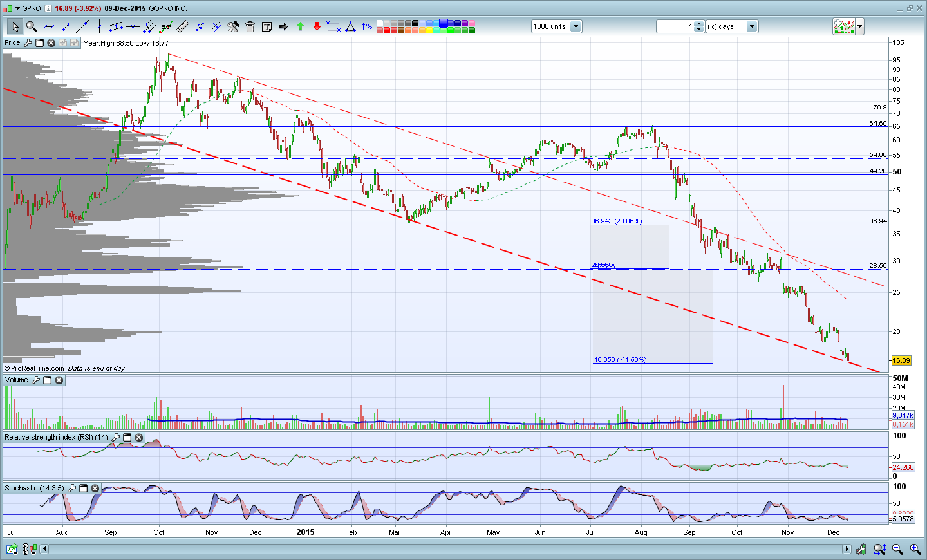Click the horizontal scrollbar right arrow
This screenshot has height=560, width=927.
pyautogui.click(x=847, y=549)
